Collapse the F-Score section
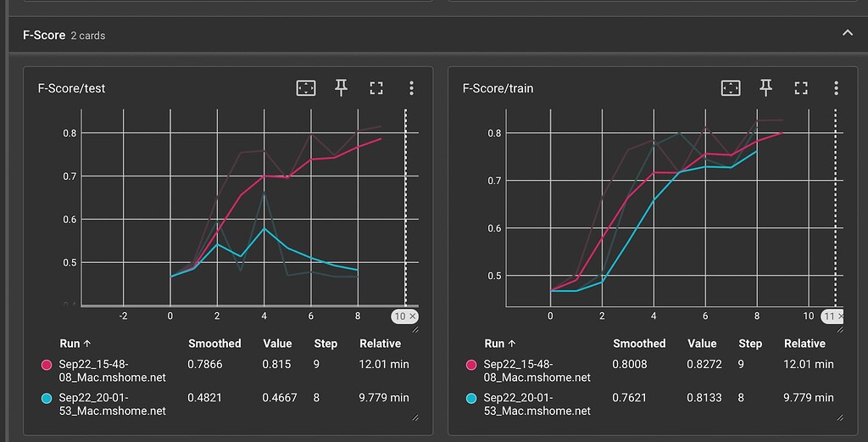 coord(848,33)
